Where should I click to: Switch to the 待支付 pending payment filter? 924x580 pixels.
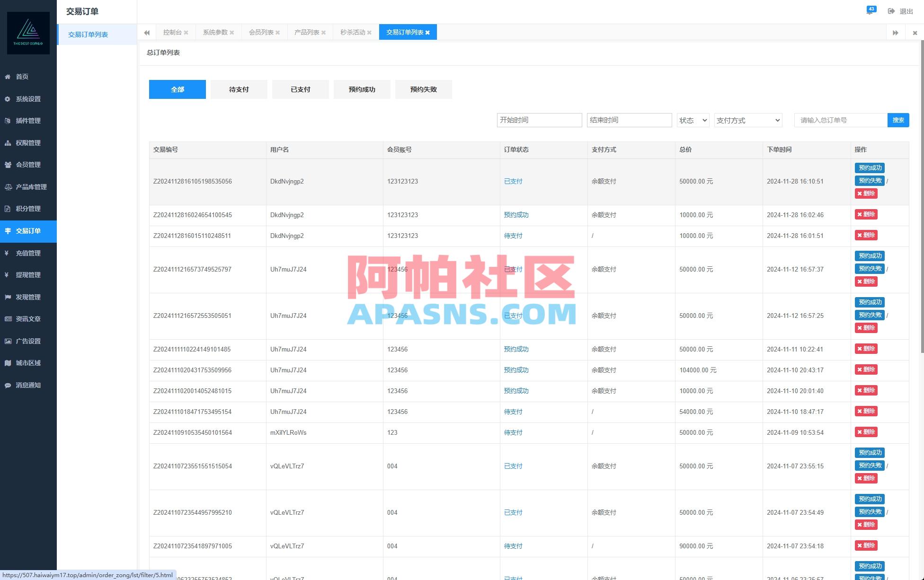point(239,89)
